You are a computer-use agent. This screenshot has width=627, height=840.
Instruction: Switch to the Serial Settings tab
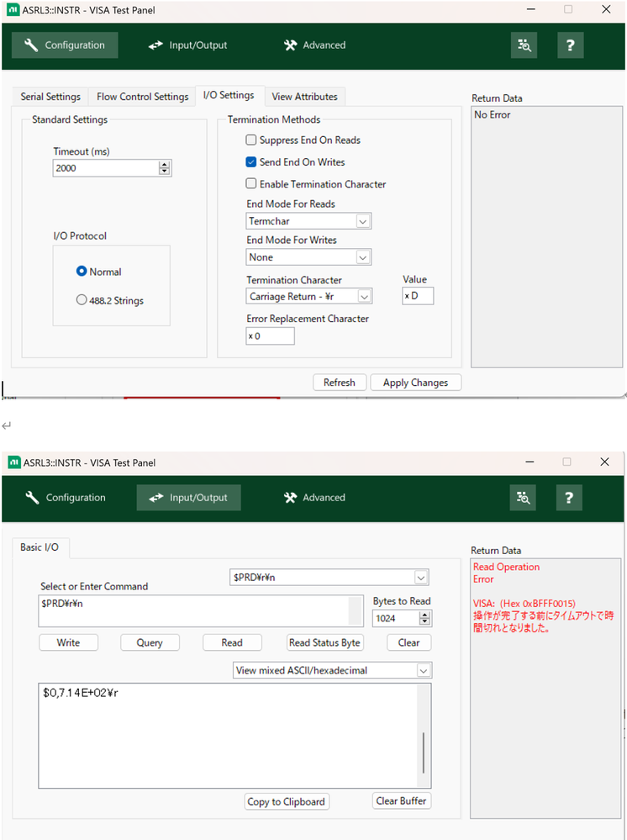50,97
